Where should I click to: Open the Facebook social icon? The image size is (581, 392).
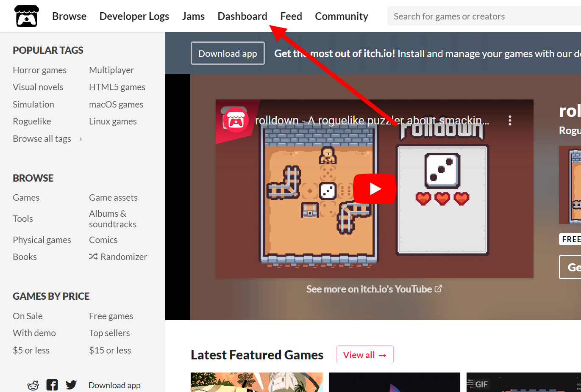52,385
